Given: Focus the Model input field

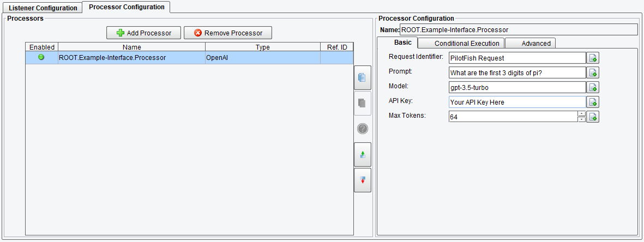Looking at the screenshot, I should pos(517,87).
